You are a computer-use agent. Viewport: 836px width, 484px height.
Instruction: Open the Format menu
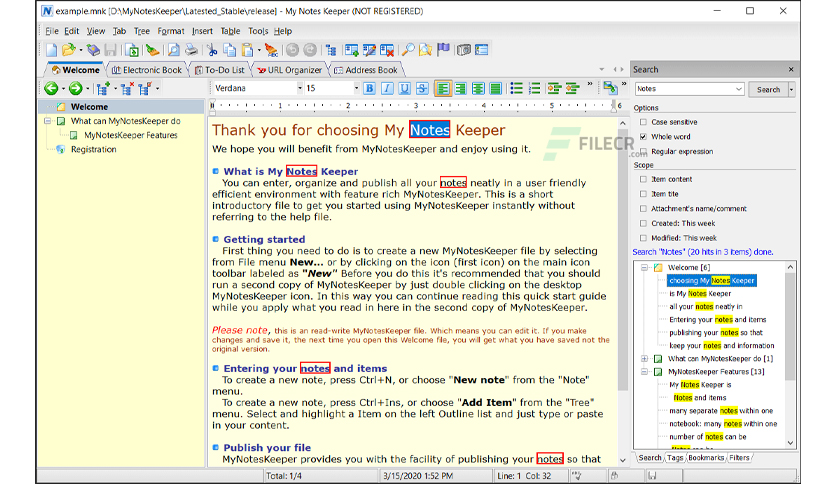click(171, 31)
